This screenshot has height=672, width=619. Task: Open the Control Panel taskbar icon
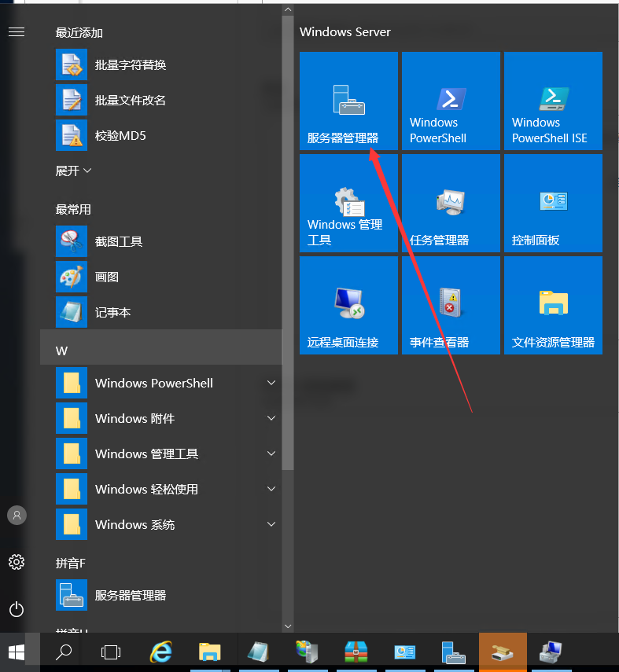405,652
